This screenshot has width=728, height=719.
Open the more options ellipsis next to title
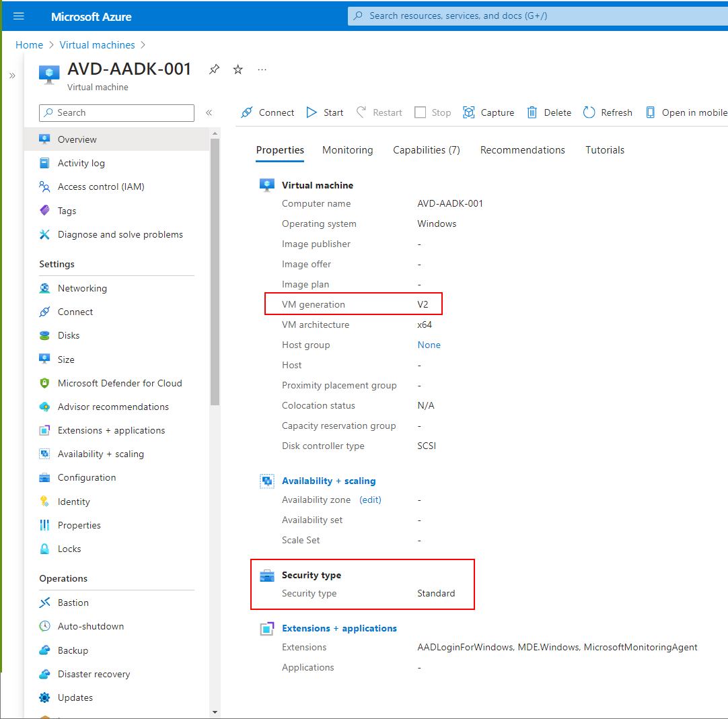pyautogui.click(x=262, y=69)
